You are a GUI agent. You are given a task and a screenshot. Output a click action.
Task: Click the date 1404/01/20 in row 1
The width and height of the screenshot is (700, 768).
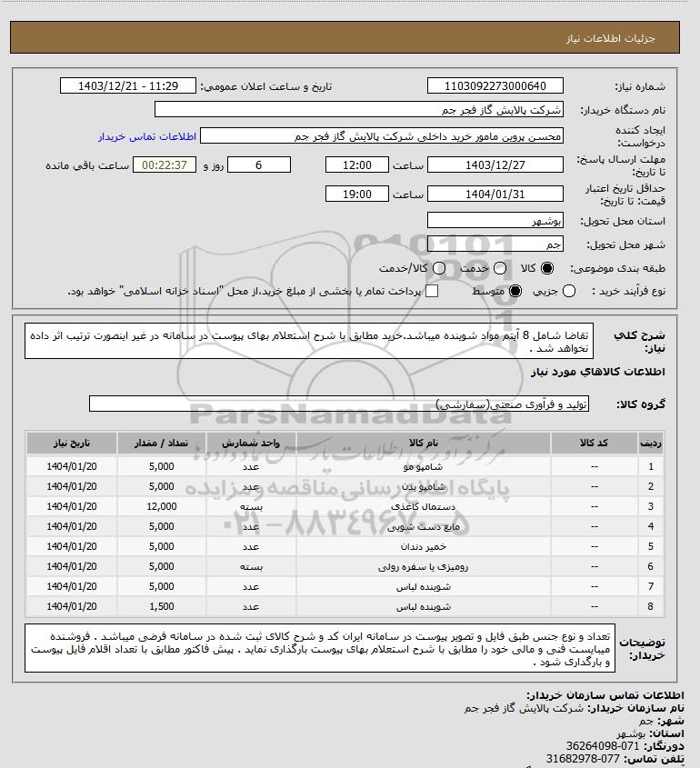[72, 467]
